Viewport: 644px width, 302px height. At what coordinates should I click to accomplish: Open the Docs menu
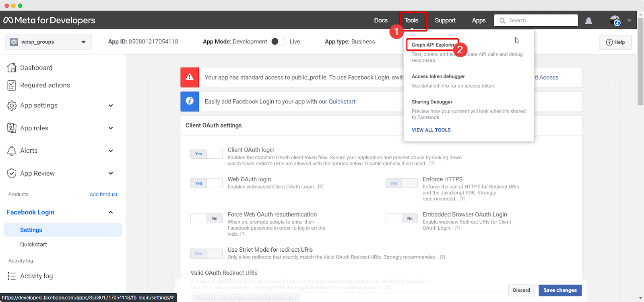381,21
